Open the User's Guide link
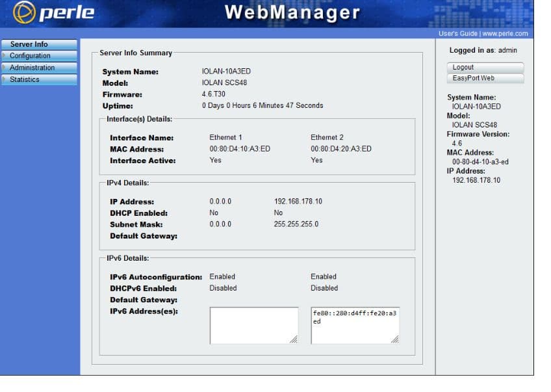The width and height of the screenshot is (551, 392). click(x=458, y=33)
